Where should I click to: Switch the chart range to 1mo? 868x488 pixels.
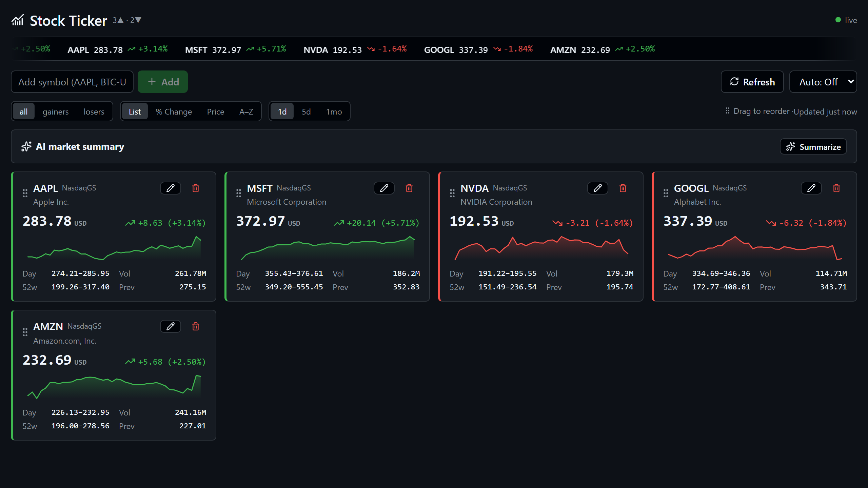coord(334,111)
